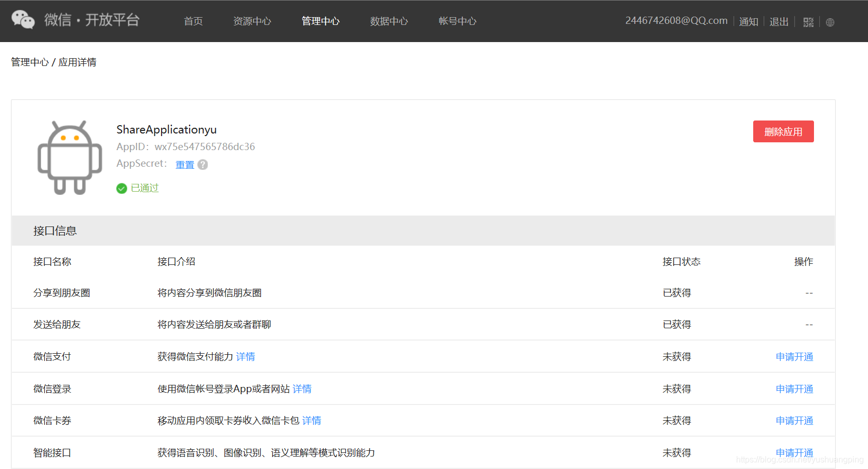Open 详情 link in 微信支付 row
Viewport: 868px width, 469px height.
(245, 357)
